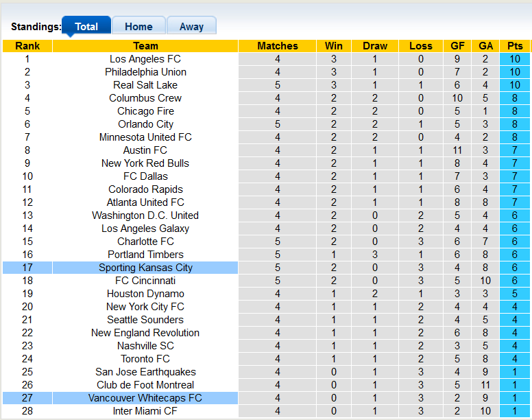This screenshot has height=420, width=532.
Task: Select New York Red Bulls team
Action: pos(145,163)
